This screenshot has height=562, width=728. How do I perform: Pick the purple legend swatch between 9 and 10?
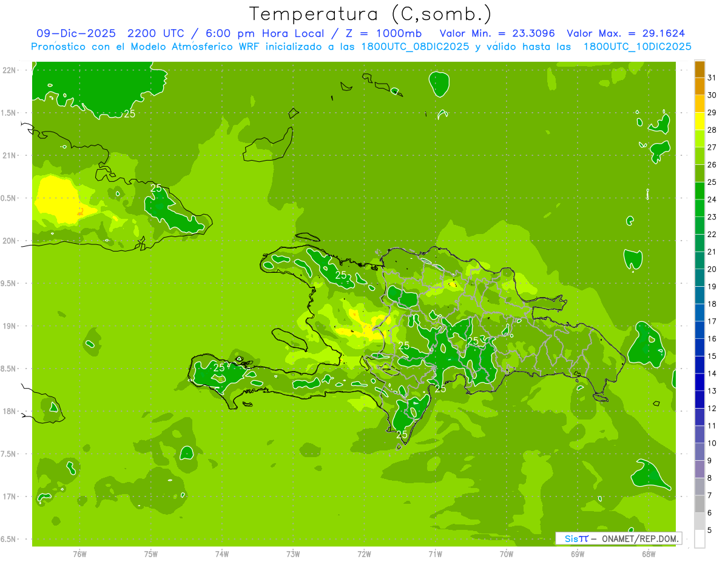(699, 452)
